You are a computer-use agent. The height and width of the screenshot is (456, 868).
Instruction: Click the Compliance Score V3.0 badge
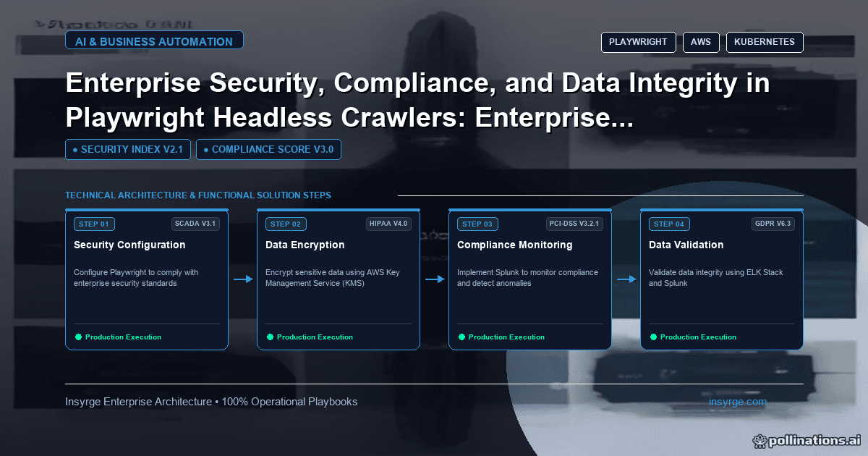268,150
